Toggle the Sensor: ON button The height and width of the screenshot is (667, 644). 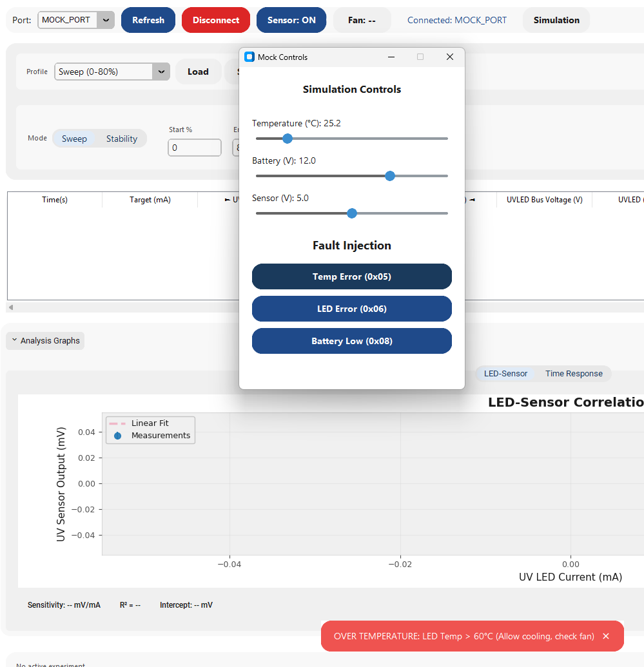pos(291,20)
